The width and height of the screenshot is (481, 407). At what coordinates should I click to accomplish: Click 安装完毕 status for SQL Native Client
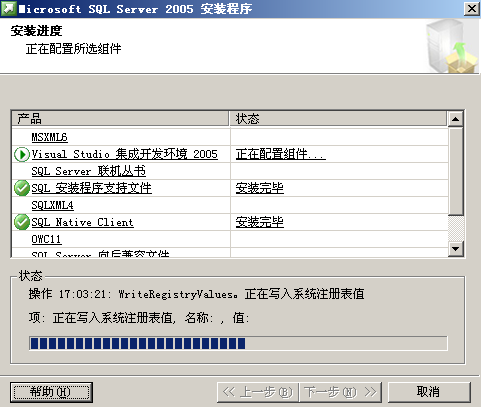(x=260, y=222)
